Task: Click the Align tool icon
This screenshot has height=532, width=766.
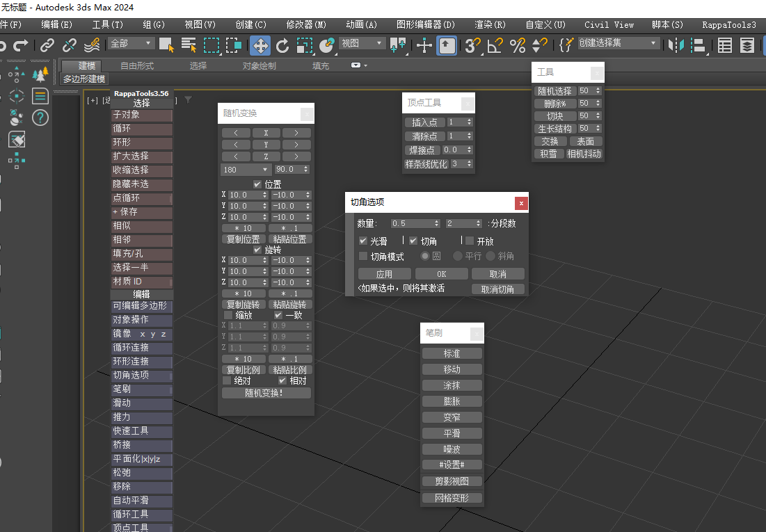Action: (x=699, y=45)
